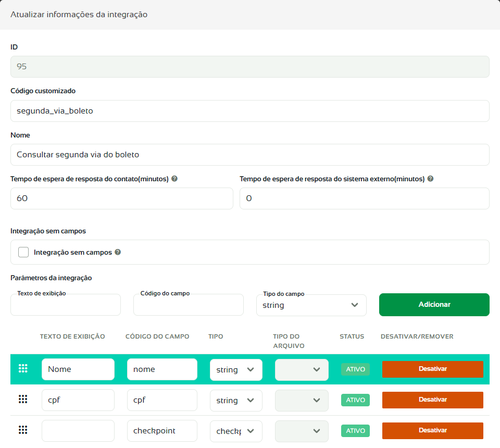Open help icon next to external system wait time

431,179
